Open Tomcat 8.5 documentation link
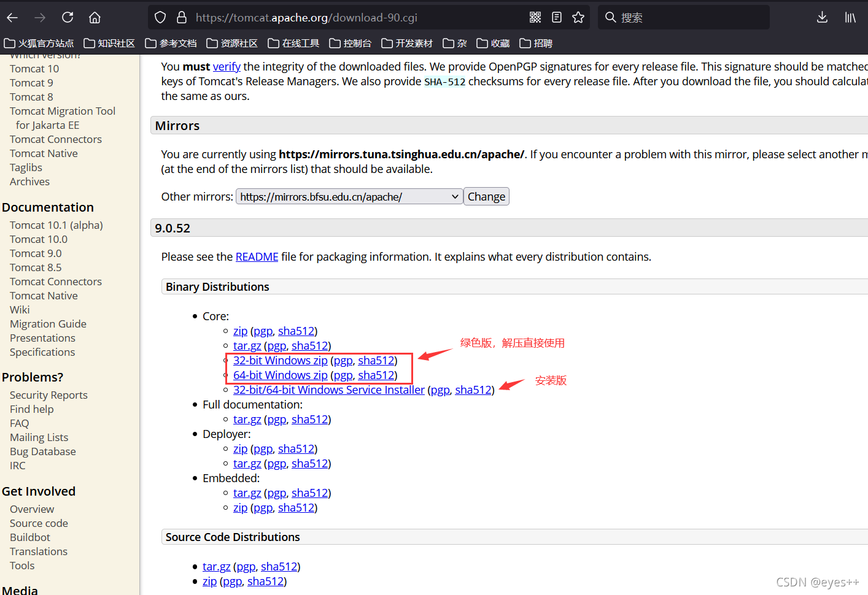 [36, 267]
